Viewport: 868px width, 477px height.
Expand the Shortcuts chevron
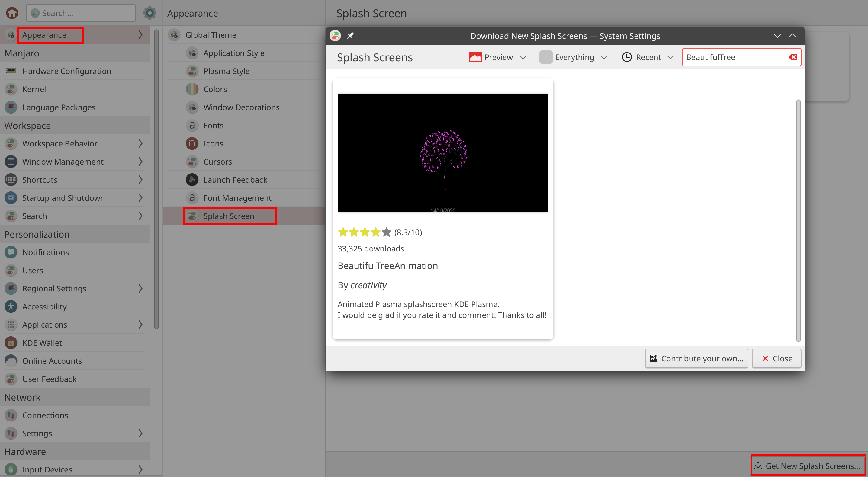click(140, 180)
